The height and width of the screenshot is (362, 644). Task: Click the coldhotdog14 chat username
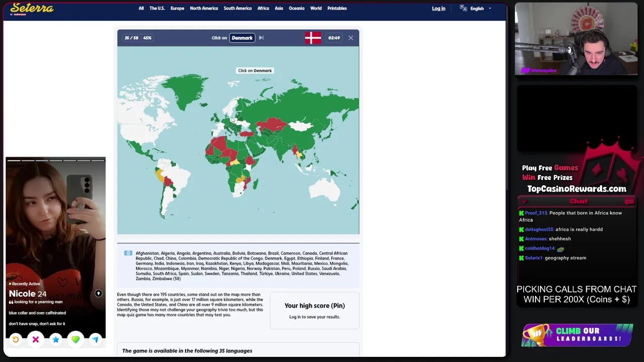click(540, 248)
